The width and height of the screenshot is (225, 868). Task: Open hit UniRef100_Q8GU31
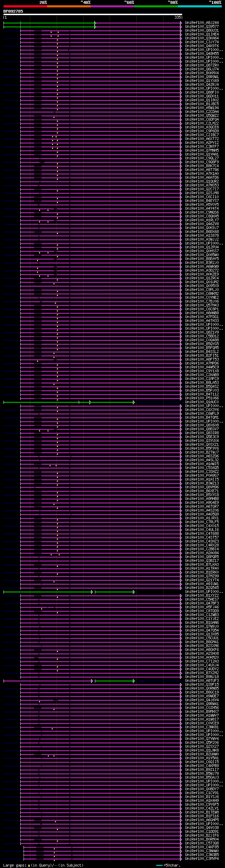click(x=202, y=31)
